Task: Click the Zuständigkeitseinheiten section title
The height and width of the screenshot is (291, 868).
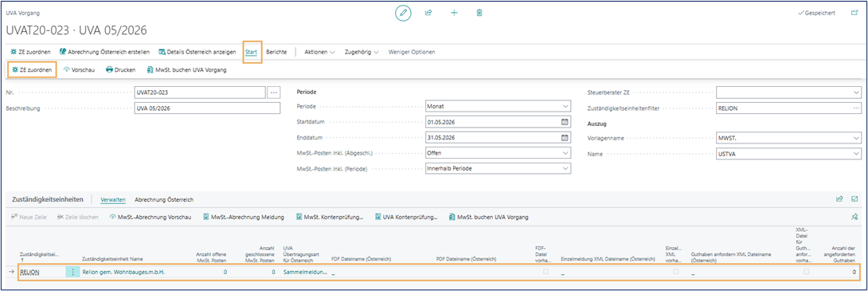Action: pyautogui.click(x=48, y=199)
